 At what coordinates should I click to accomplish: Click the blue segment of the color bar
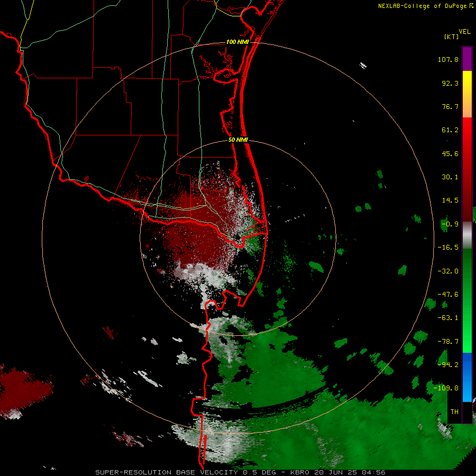467,377
